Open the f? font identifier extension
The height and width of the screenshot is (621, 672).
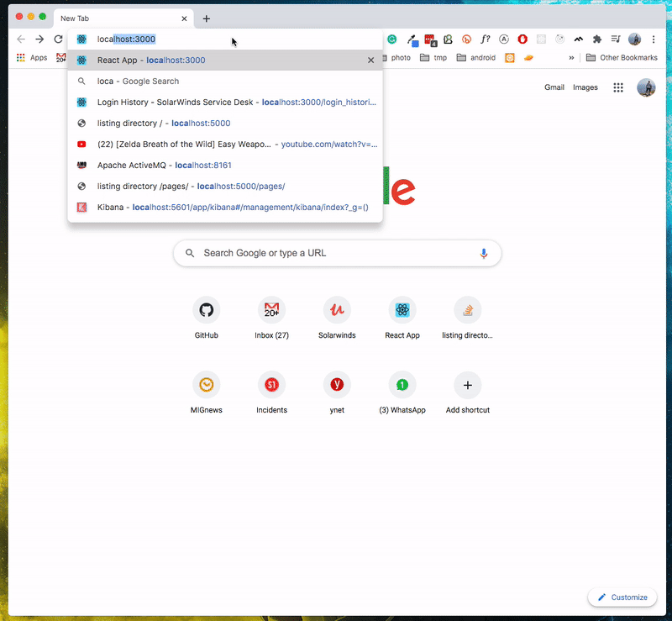pos(486,39)
